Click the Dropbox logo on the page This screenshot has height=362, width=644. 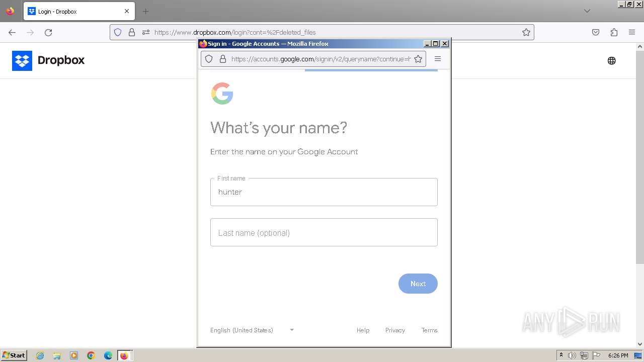click(48, 60)
